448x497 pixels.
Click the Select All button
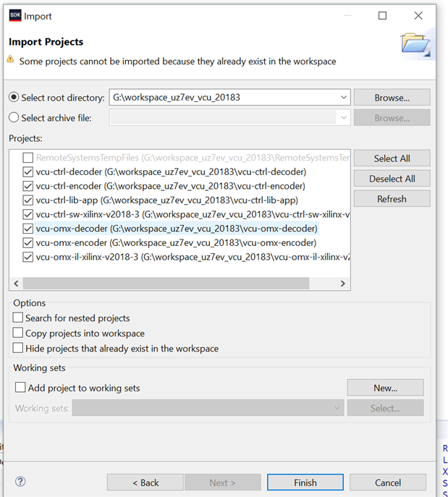click(x=392, y=158)
